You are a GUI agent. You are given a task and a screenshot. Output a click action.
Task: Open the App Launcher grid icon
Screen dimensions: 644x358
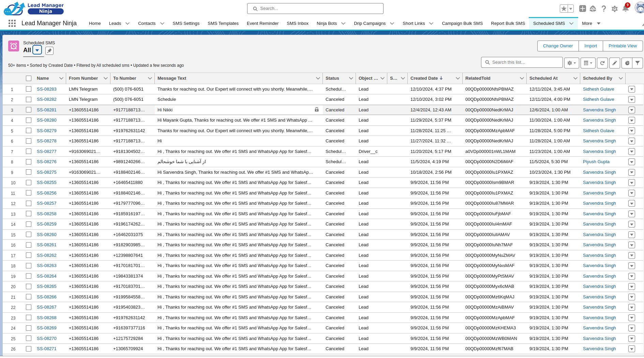coord(12,23)
